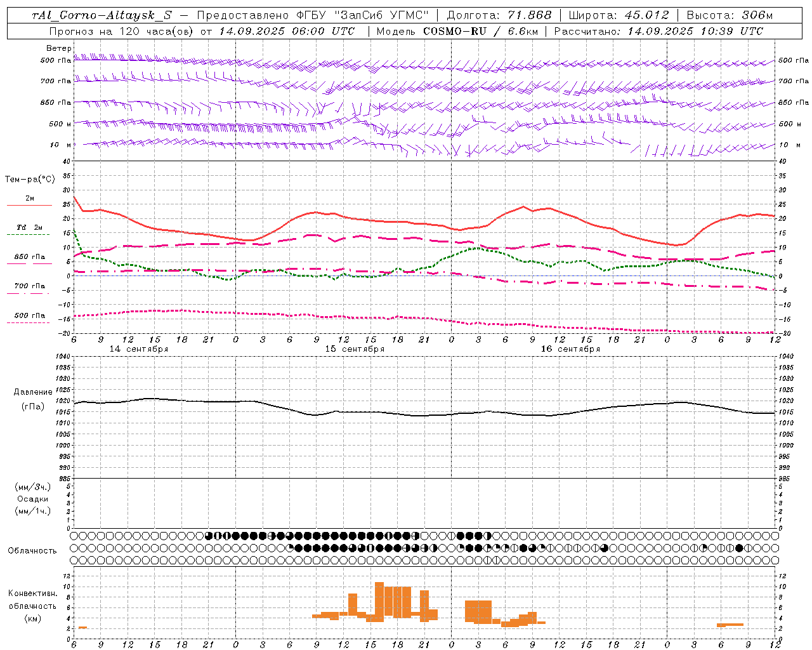Click the right 500 гПа wind level label

794,61
